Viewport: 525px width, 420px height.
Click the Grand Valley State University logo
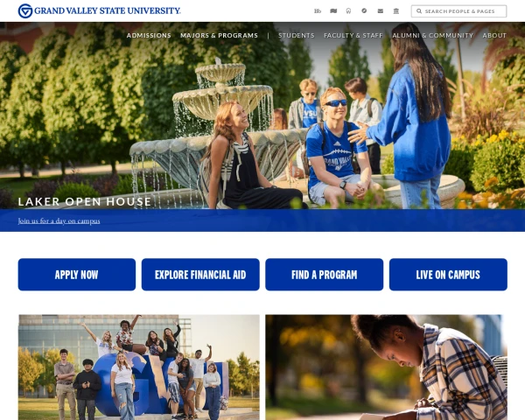click(x=99, y=10)
